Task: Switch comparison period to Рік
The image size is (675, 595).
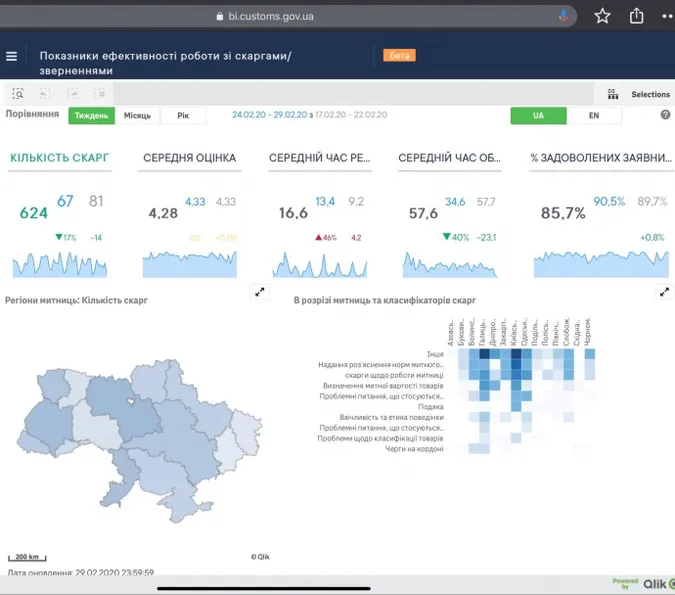Action: coord(183,115)
